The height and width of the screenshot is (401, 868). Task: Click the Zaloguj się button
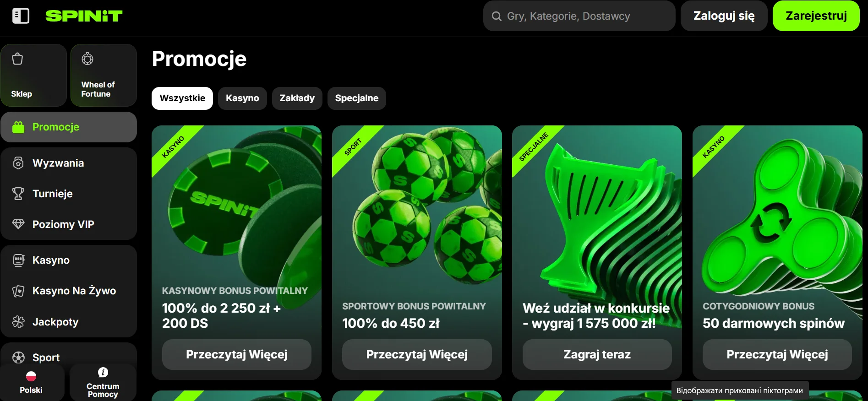coord(724,16)
